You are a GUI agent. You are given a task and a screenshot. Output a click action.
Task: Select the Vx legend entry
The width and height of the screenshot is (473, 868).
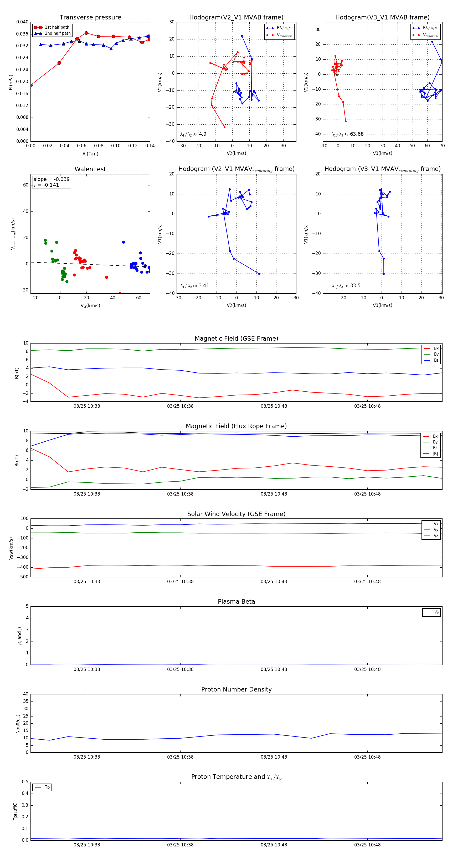pyautogui.click(x=431, y=524)
